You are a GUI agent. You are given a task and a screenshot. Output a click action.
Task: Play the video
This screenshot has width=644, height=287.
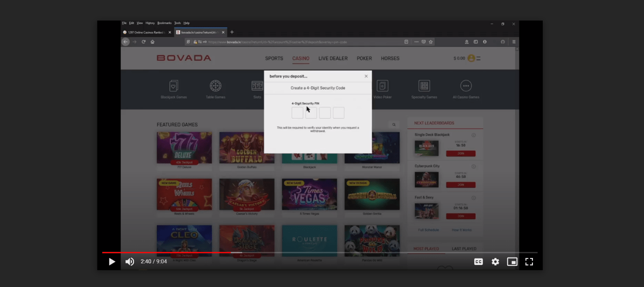click(112, 262)
